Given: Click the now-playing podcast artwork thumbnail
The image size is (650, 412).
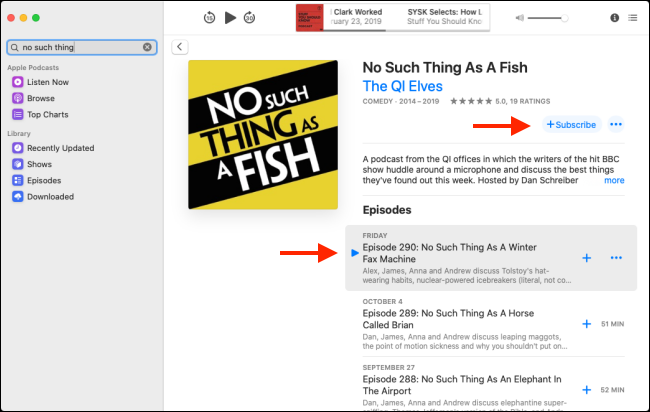Looking at the screenshot, I should tap(310, 17).
